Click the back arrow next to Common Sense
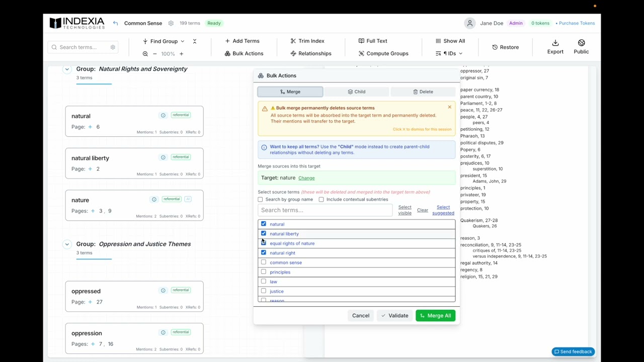 pyautogui.click(x=116, y=23)
